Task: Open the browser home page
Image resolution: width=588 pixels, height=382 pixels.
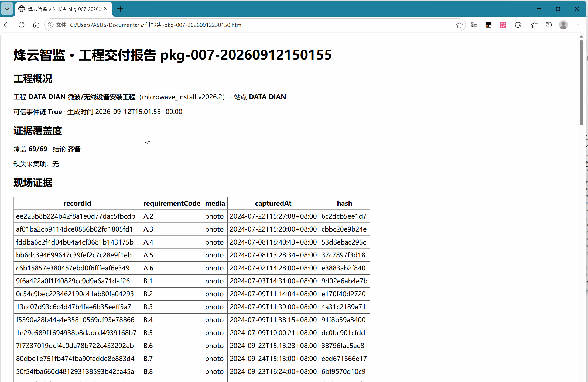Action: click(36, 25)
